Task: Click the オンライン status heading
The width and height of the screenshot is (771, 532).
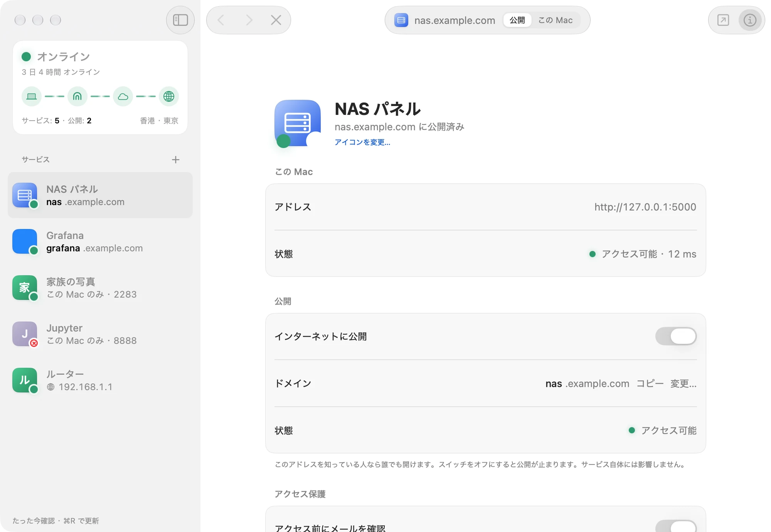Action: pos(64,57)
